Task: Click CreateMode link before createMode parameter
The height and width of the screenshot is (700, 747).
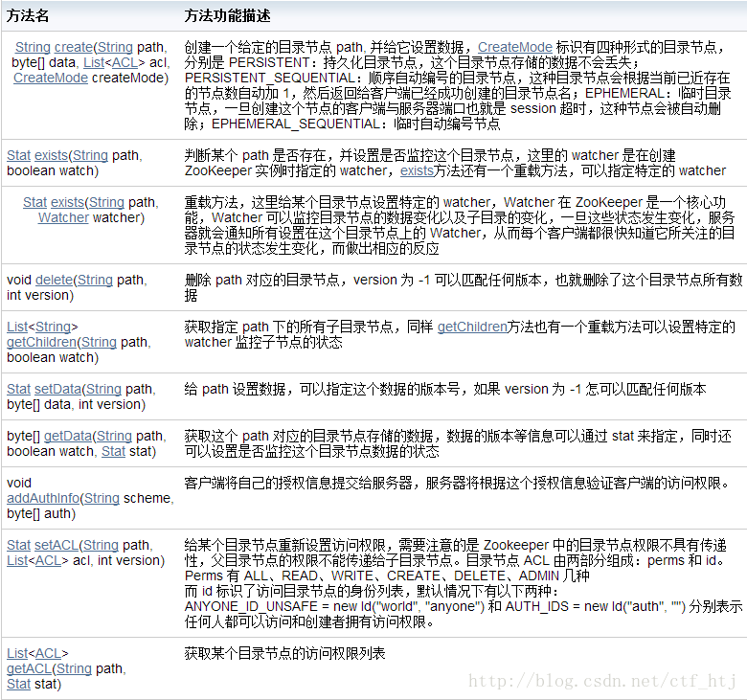Action: (51, 78)
